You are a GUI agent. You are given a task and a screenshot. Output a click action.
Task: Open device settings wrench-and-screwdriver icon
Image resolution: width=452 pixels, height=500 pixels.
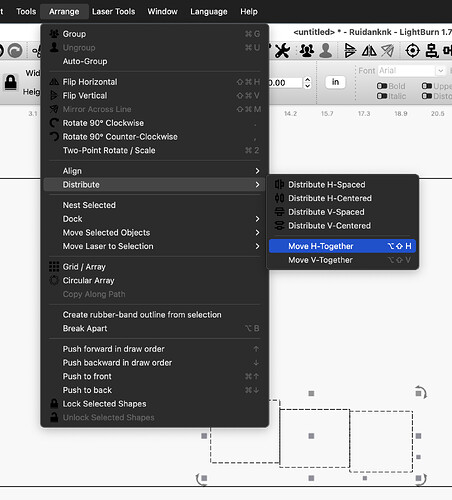click(282, 51)
